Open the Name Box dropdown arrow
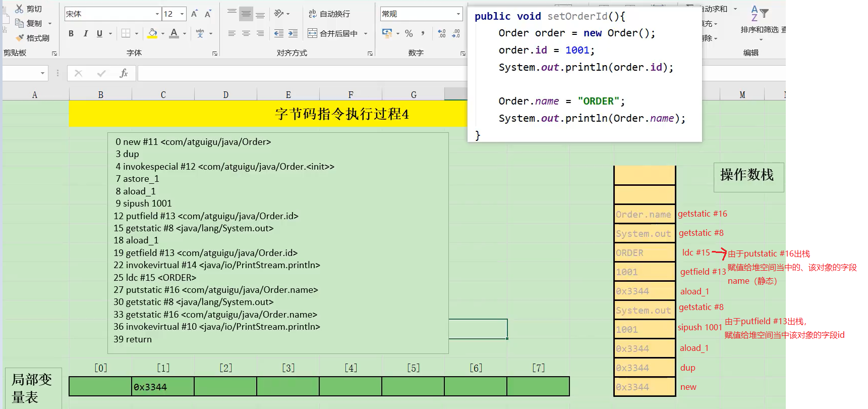Image resolution: width=868 pixels, height=409 pixels. [x=42, y=73]
